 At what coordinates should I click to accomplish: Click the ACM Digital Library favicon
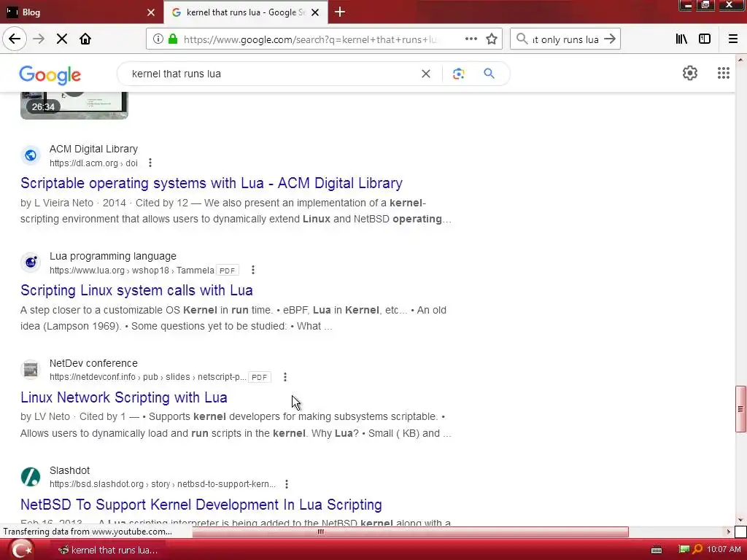[31, 155]
